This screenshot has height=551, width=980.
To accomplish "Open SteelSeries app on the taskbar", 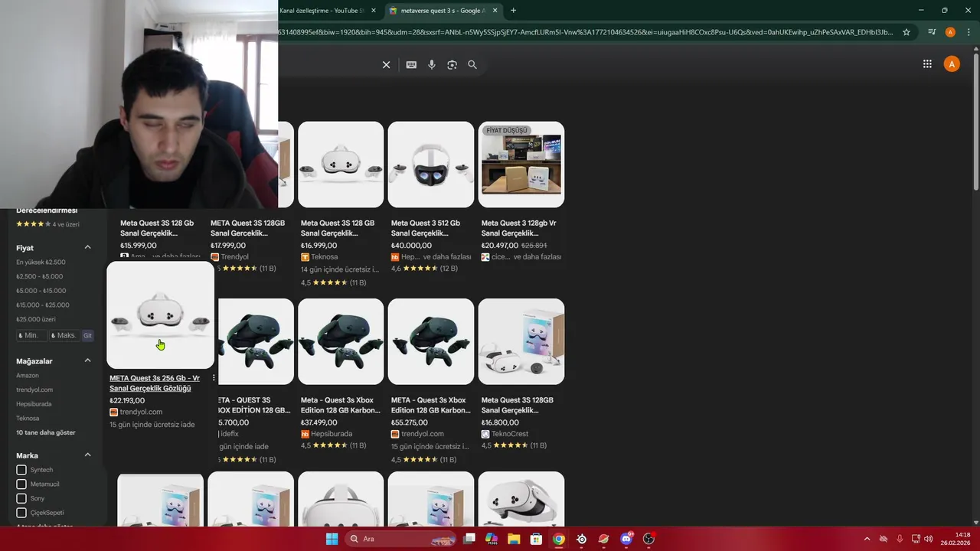I will pyautogui.click(x=582, y=539).
